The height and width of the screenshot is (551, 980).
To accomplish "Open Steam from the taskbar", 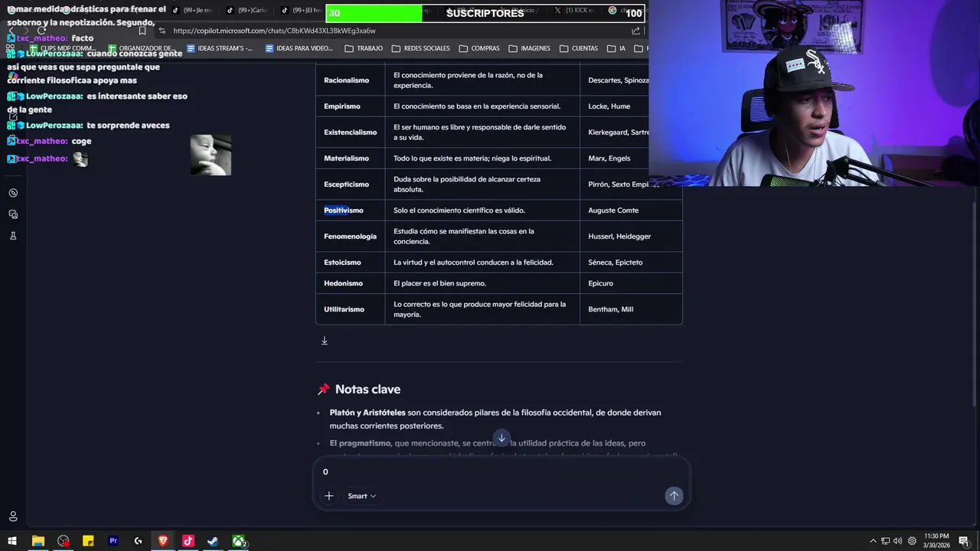I will 213,541.
